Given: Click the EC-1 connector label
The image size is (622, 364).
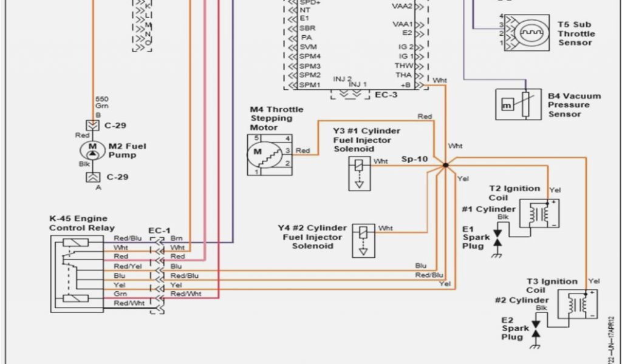Looking at the screenshot, I should [x=159, y=230].
